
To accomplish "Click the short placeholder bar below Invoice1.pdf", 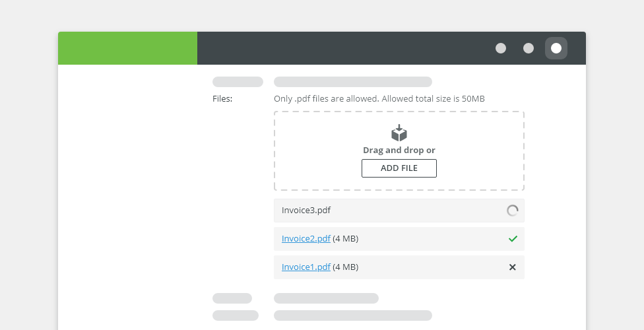I will click(x=232, y=298).
